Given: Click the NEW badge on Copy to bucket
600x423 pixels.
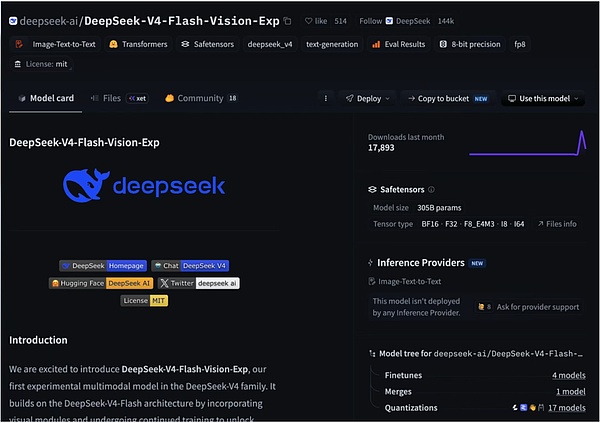Looking at the screenshot, I should 481,99.
